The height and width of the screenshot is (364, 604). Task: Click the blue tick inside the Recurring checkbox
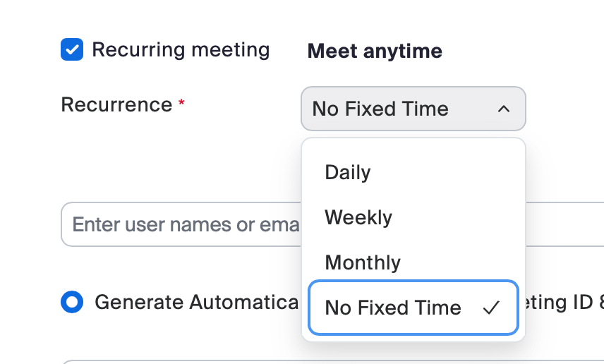tap(72, 50)
